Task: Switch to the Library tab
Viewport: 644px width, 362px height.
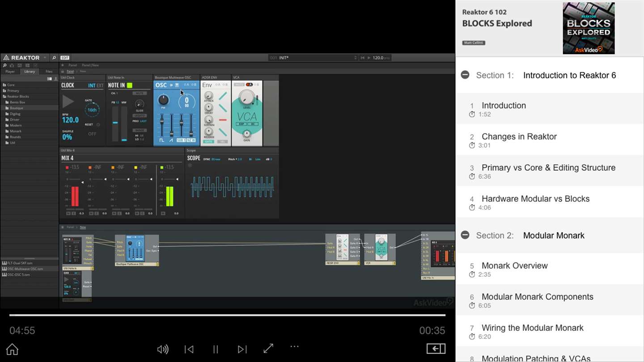Action: pos(30,72)
